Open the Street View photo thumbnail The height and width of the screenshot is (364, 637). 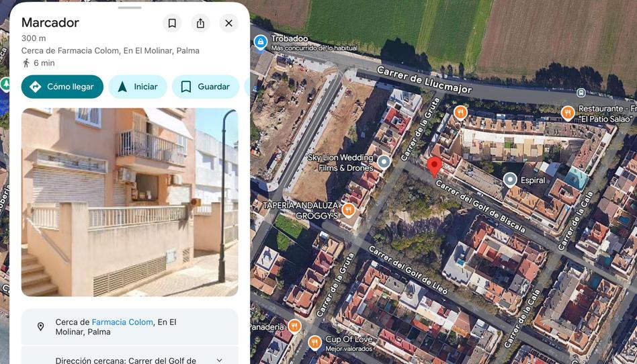130,202
